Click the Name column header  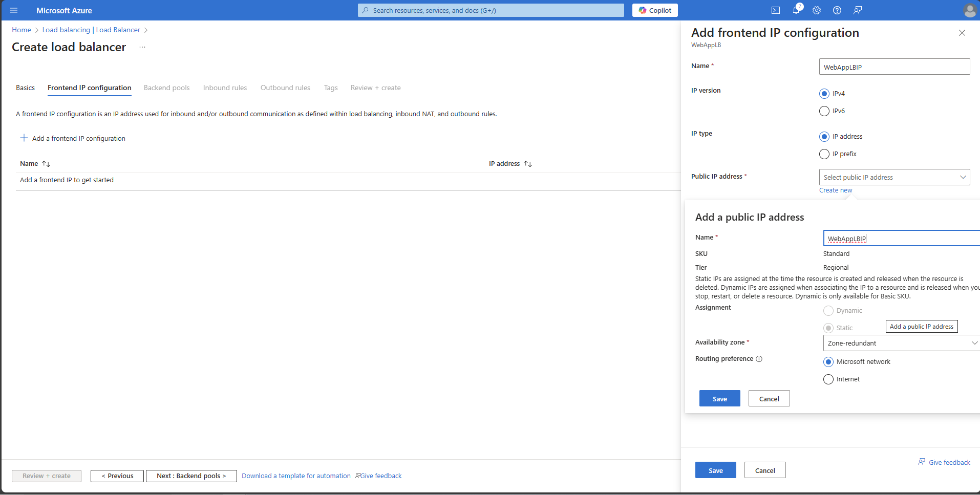29,164
